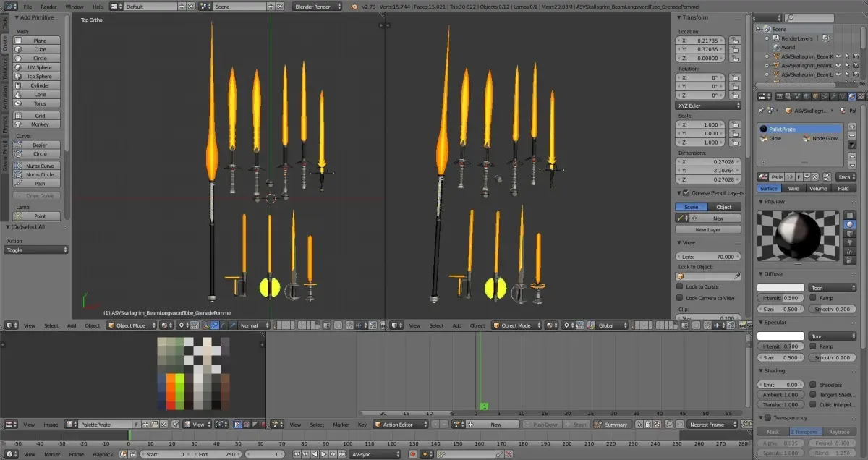The image size is (868, 460).
Task: Open the AV-sync dropdown
Action: pyautogui.click(x=375, y=454)
